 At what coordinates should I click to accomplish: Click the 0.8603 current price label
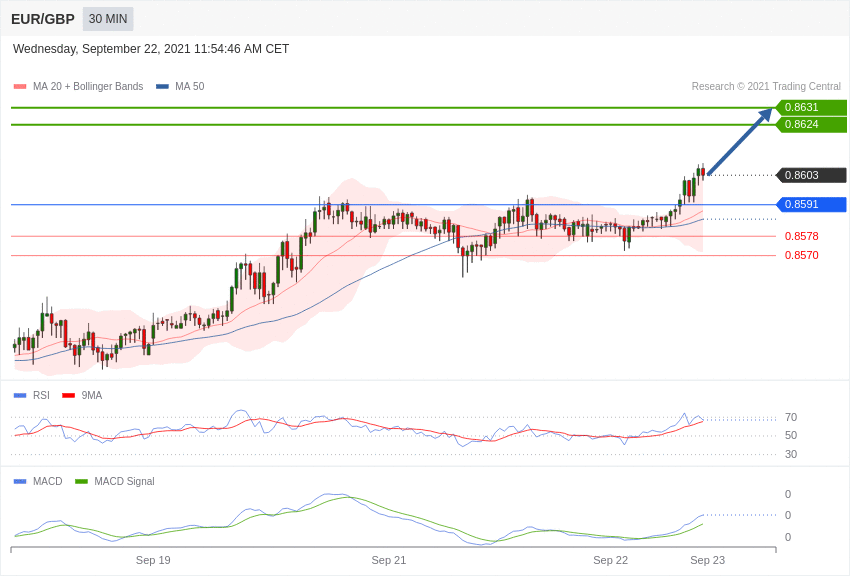(x=811, y=175)
